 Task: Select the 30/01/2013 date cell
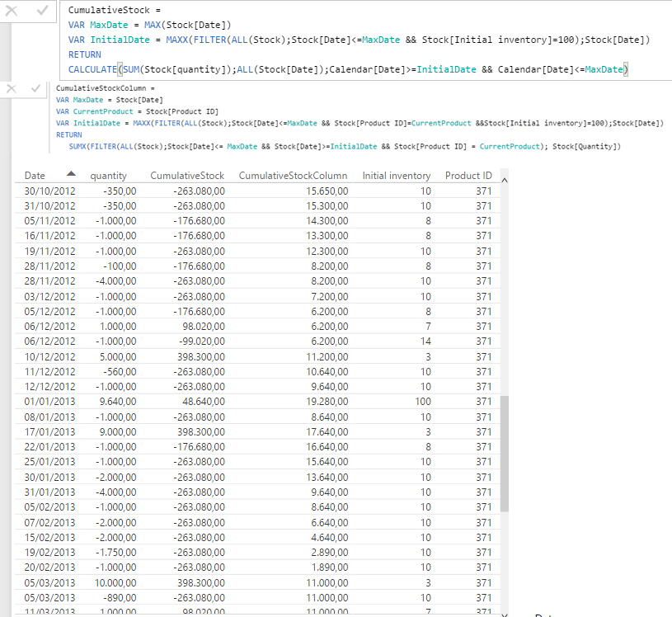(49, 478)
